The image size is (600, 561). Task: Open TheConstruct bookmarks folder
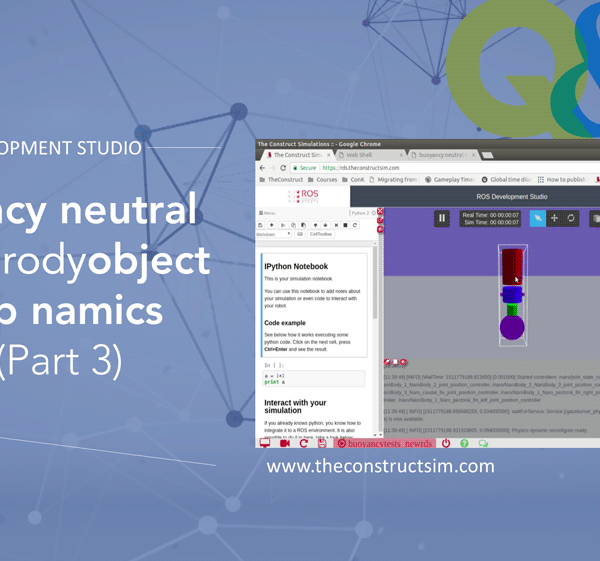tap(281, 179)
